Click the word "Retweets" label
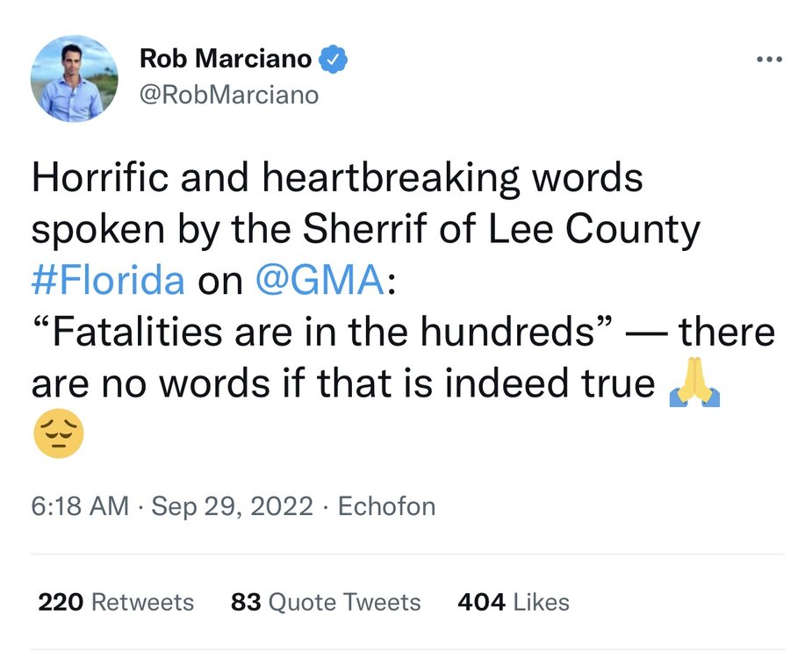Image resolution: width=812 pixels, height=658 pixels. 142,602
